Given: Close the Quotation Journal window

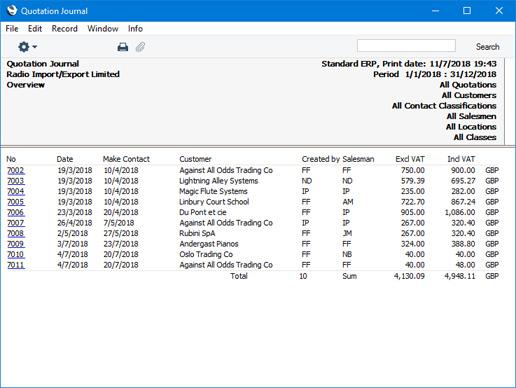Looking at the screenshot, I should tap(499, 11).
